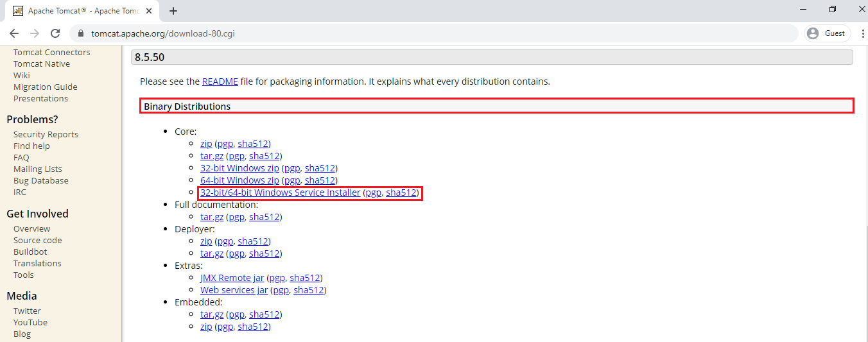Open the Chrome three-dot menu

tap(863, 33)
